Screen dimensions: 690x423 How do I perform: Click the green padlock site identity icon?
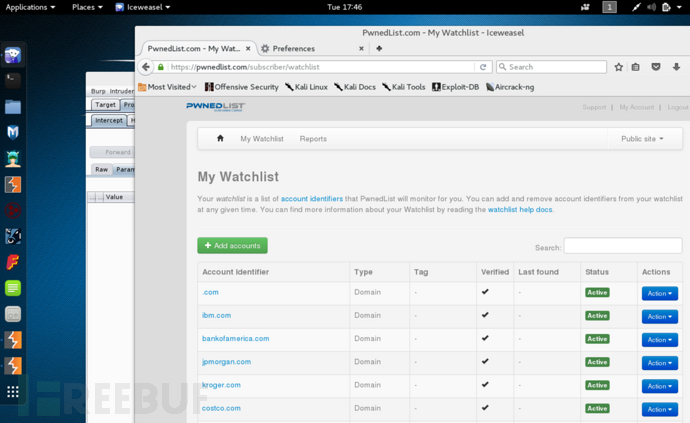point(161,67)
